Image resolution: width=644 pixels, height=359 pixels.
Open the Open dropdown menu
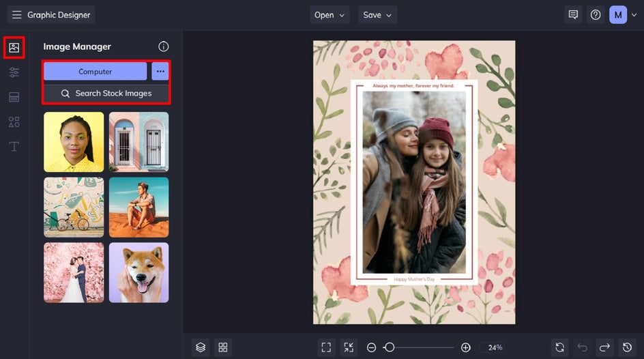(x=330, y=15)
